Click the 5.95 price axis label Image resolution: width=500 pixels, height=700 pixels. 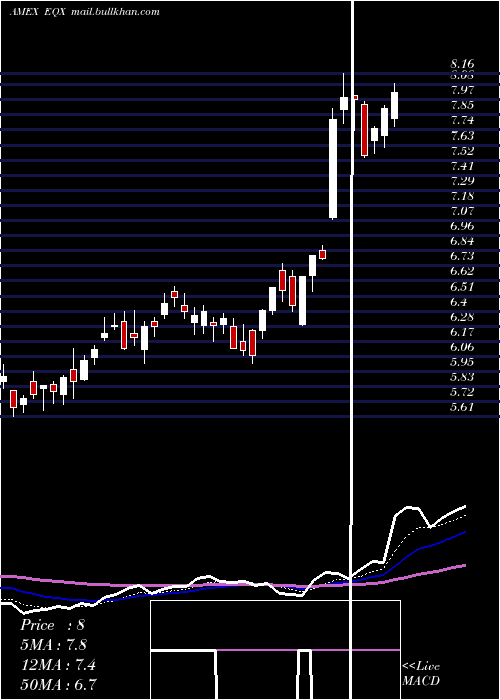(462, 362)
